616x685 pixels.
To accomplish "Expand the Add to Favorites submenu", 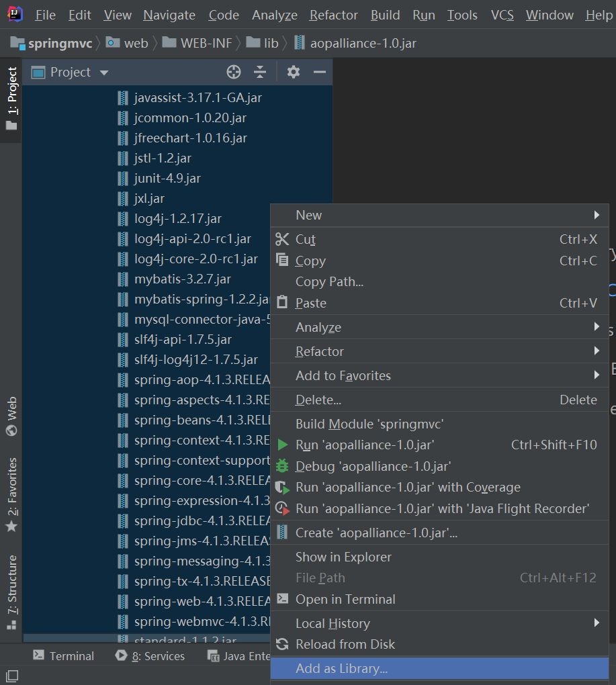I will click(x=597, y=374).
